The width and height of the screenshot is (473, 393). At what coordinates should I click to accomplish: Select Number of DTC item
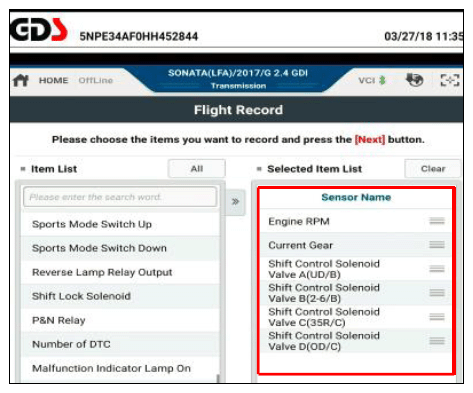120,344
